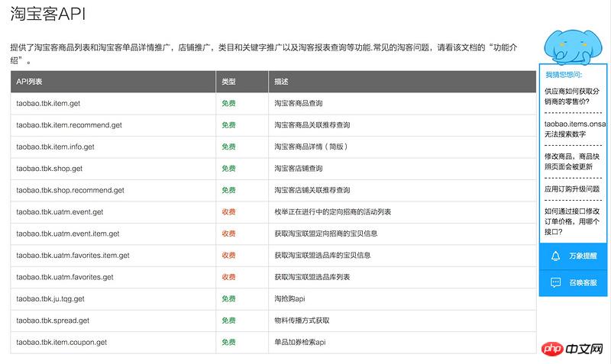Click the 免费 label in taobao.tbk.spread.get row
The width and height of the screenshot is (611, 364).
(228, 321)
